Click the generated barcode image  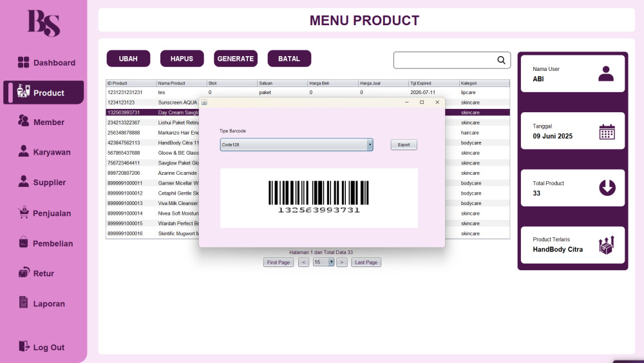click(x=319, y=197)
